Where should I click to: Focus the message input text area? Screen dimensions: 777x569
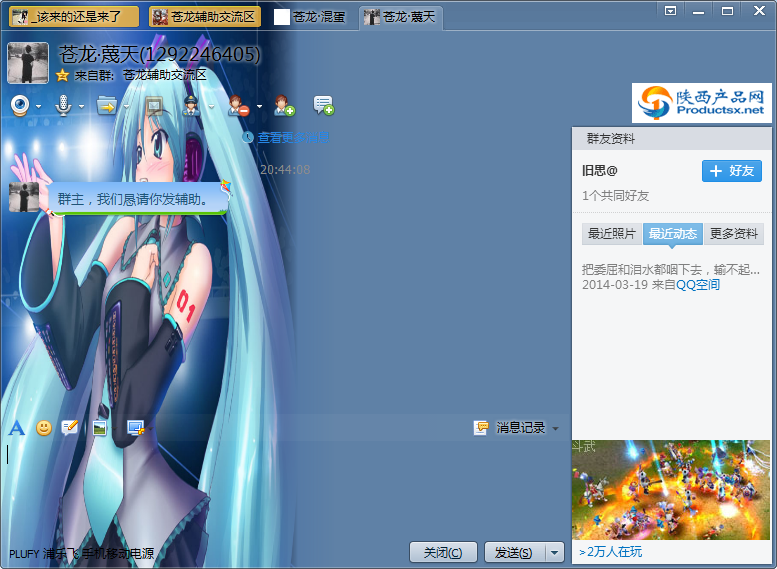(x=285, y=488)
